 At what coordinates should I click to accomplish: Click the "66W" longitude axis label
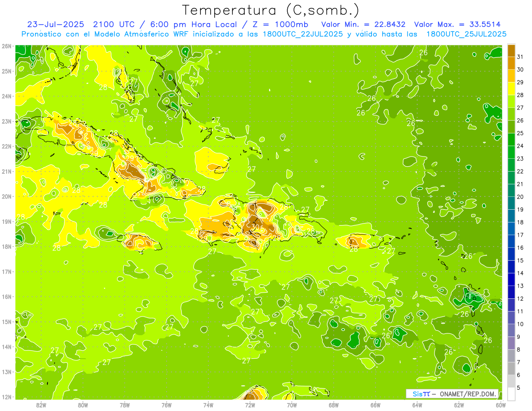click(x=375, y=405)
